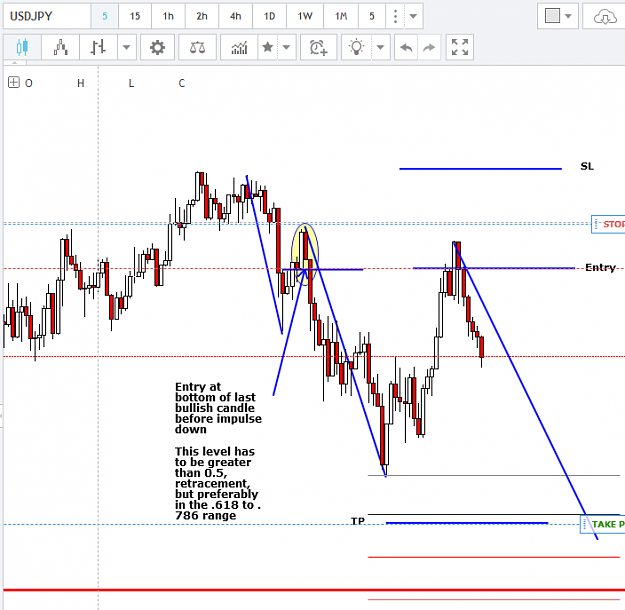625x610 pixels.
Task: Switch to the 1h timeframe
Action: [168, 16]
